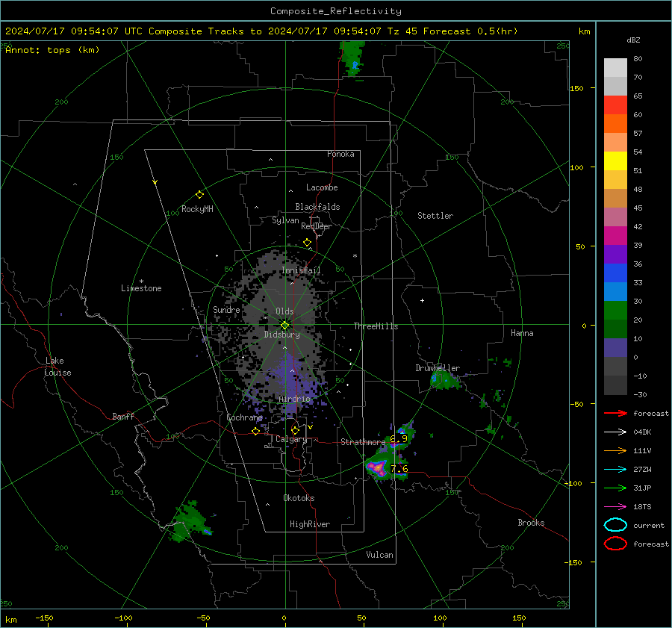Click the Banff label
Viewport: 672px width, 628px height.
[123, 417]
